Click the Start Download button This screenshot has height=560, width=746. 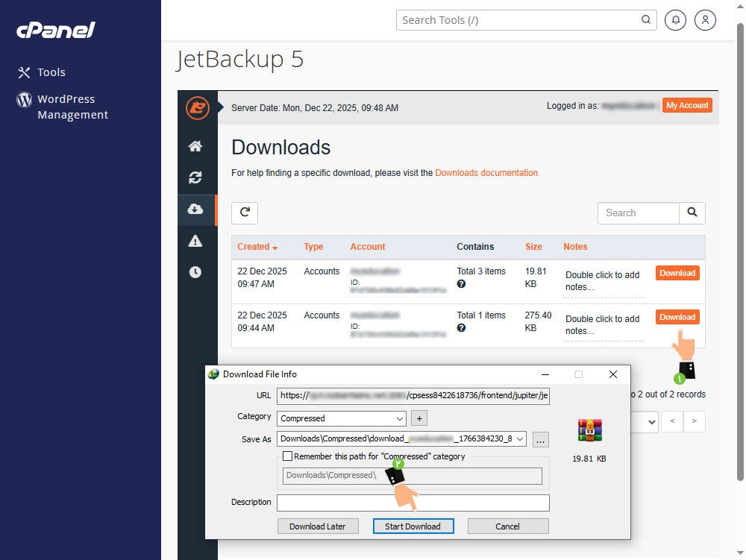(413, 526)
